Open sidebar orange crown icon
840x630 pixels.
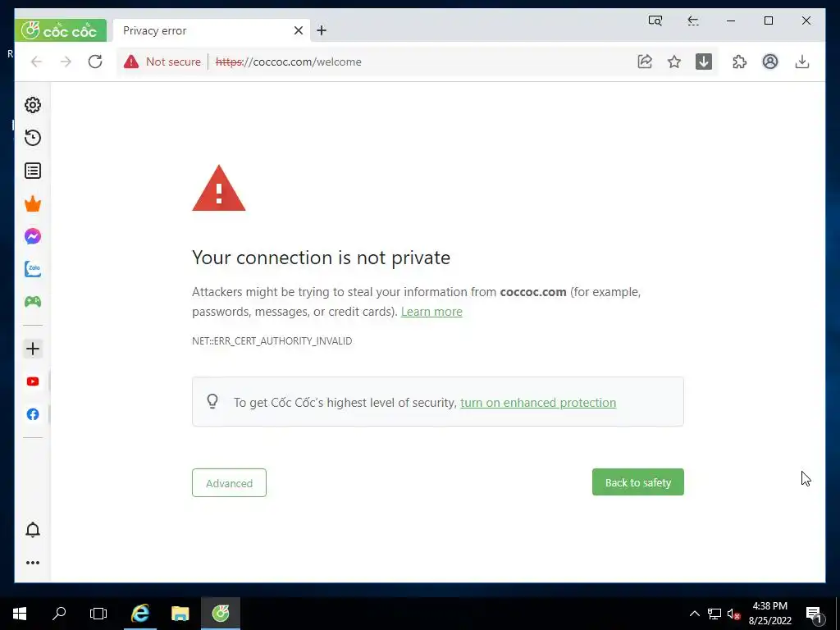[x=33, y=203]
